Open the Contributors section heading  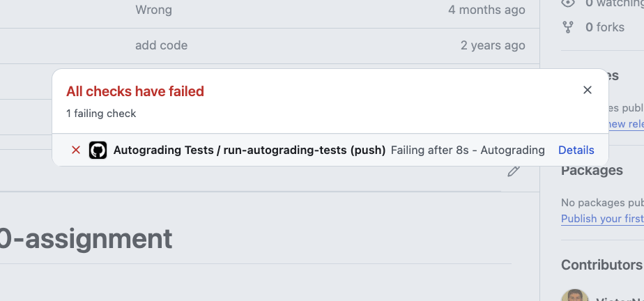click(x=601, y=265)
